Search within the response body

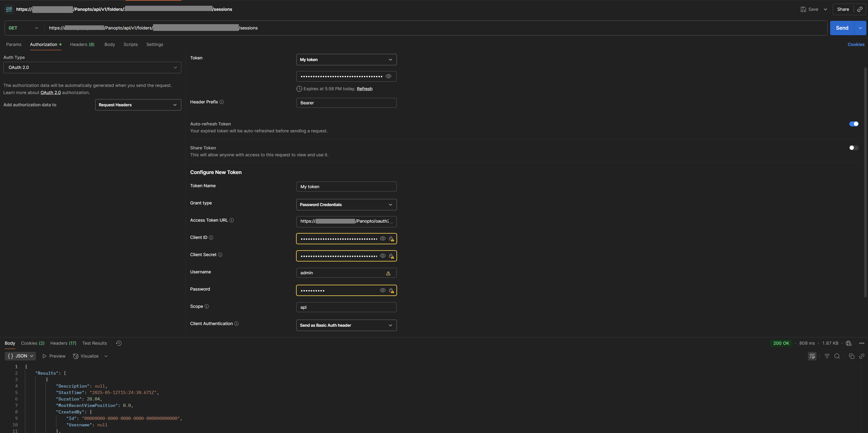coord(837,356)
